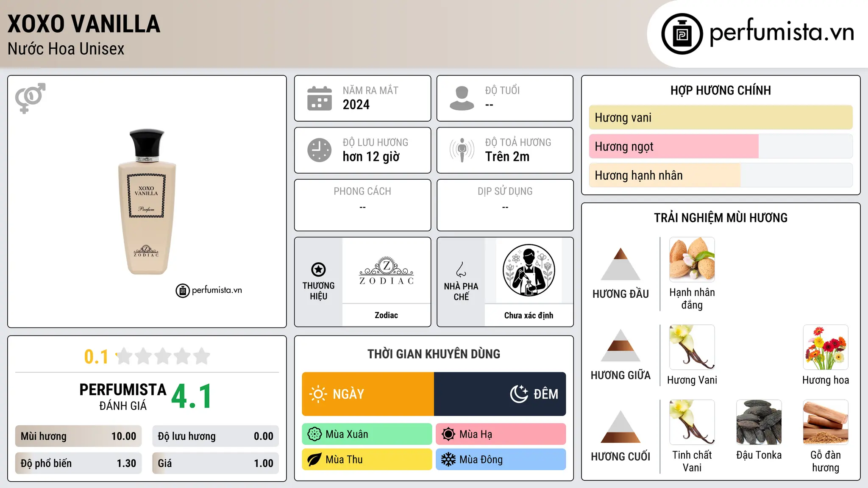The height and width of the screenshot is (488, 868).
Task: Click the Độ phổ biến score 1.30 row
Action: [78, 463]
